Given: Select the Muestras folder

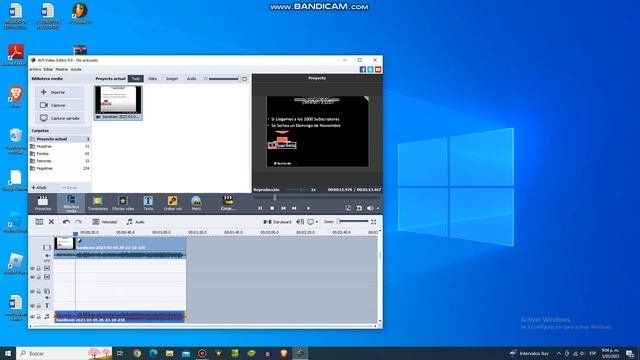Looking at the screenshot, I should (x=60, y=146).
